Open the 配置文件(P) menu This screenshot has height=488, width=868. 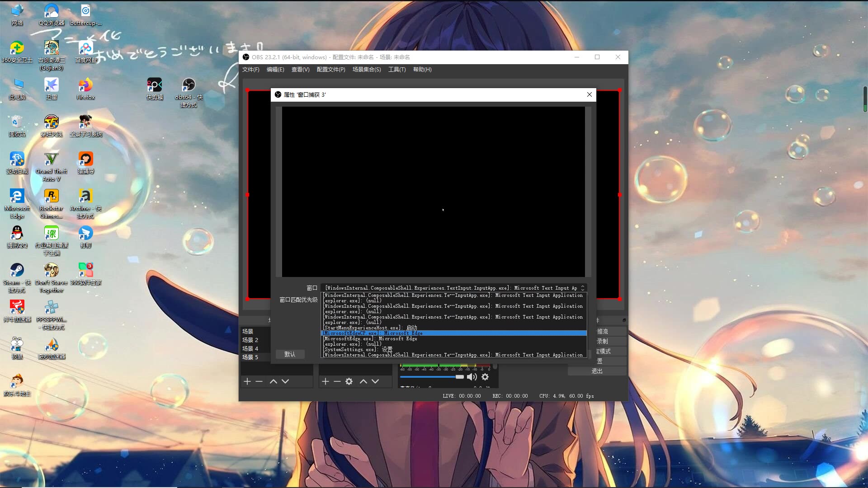tap(331, 70)
